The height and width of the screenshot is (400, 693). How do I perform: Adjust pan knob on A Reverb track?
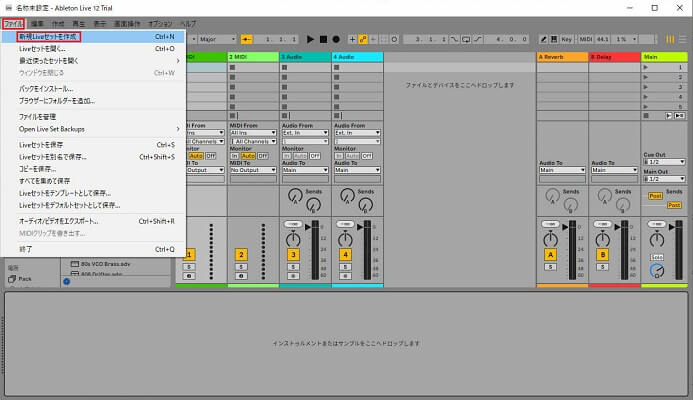click(x=550, y=239)
